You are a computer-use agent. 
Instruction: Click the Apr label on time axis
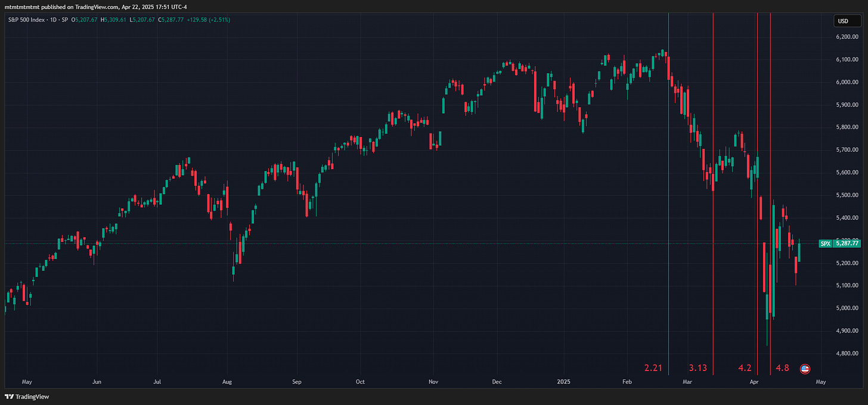754,381
